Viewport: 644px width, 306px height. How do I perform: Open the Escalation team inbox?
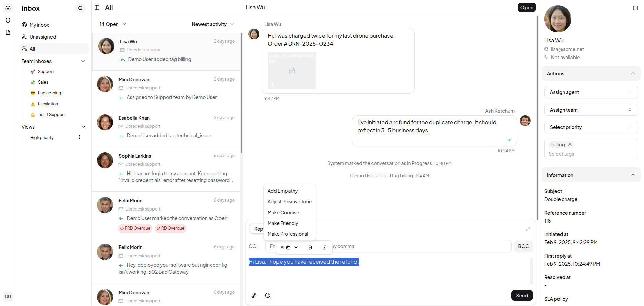[47, 104]
